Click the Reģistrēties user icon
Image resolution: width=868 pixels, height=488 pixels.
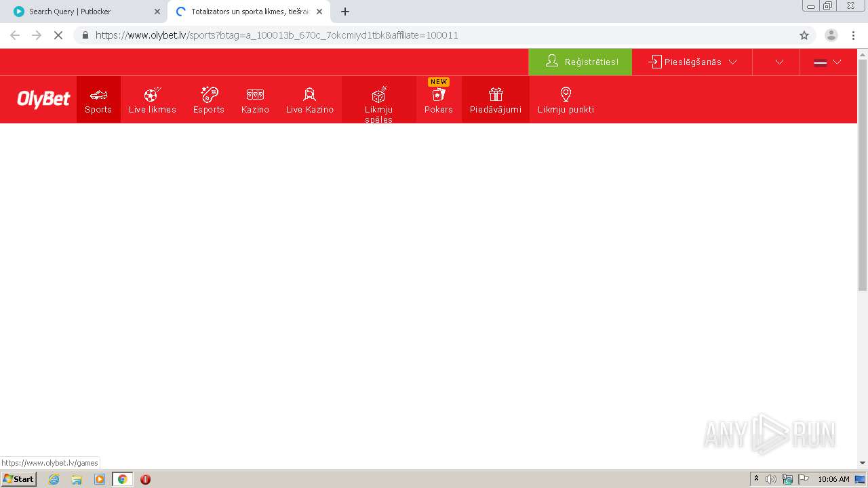point(552,61)
